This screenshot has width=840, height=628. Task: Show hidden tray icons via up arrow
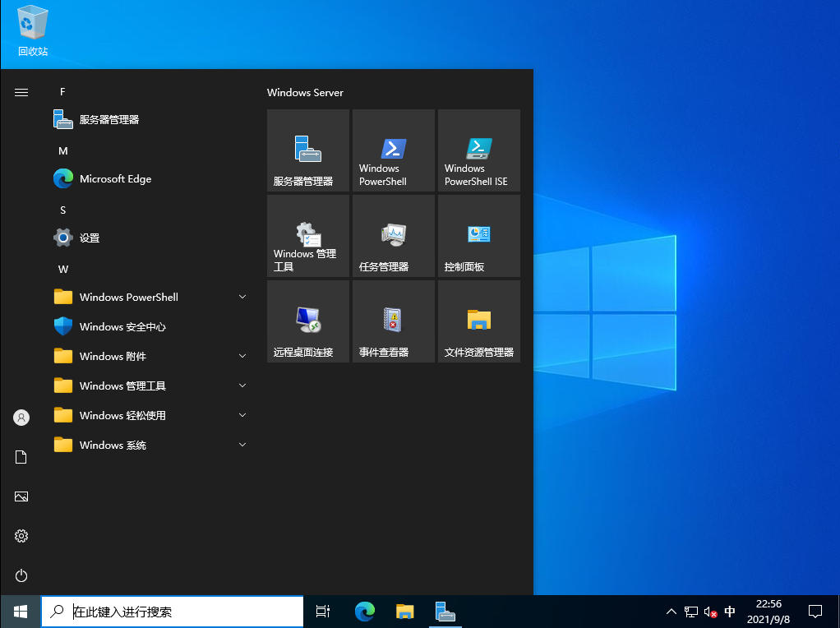672,612
